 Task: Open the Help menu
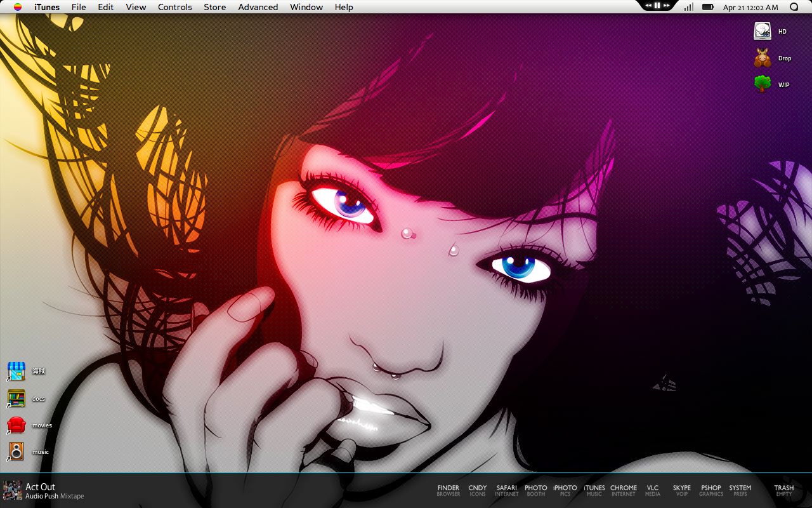[x=344, y=7]
